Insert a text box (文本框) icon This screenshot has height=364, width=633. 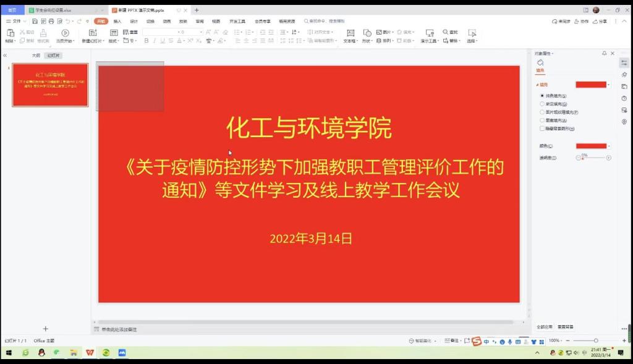(350, 33)
